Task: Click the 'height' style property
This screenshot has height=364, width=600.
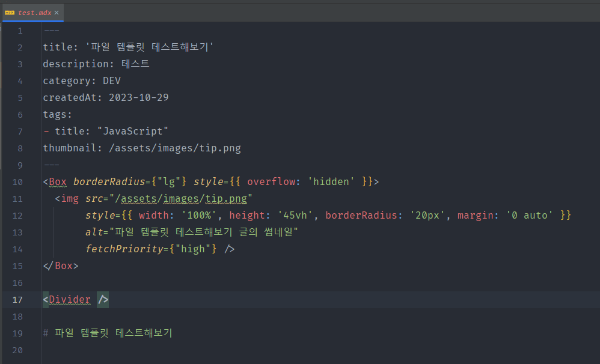Action: coord(247,215)
